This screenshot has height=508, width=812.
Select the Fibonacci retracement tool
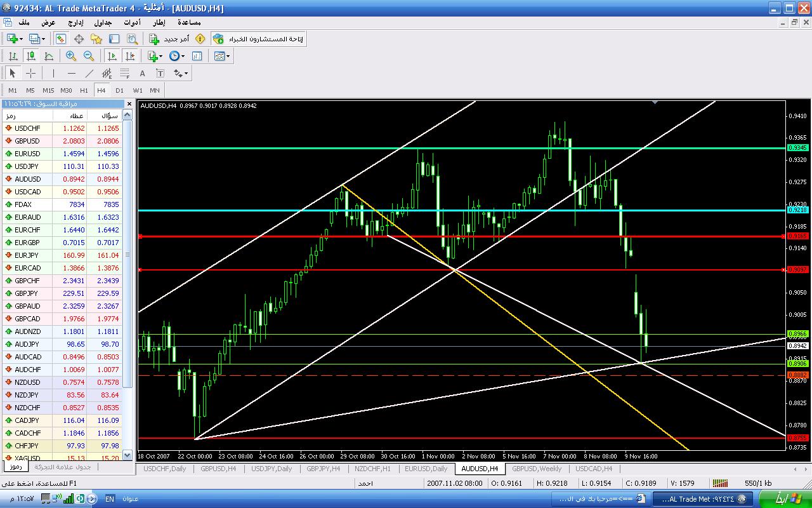[x=125, y=73]
